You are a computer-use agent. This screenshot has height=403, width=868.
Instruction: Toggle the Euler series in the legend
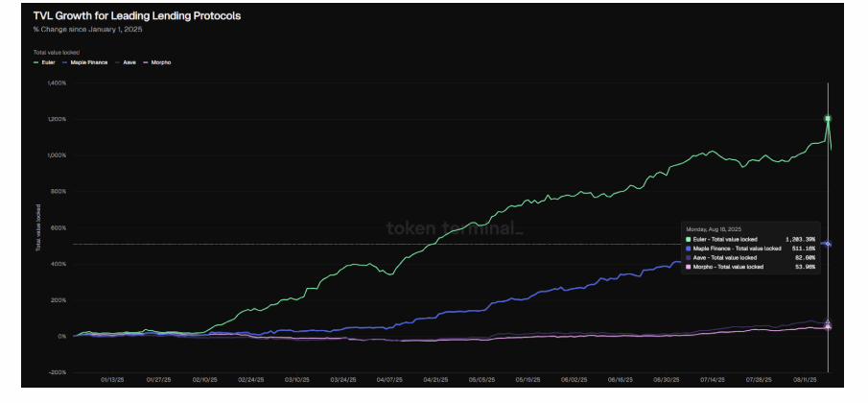(44, 62)
